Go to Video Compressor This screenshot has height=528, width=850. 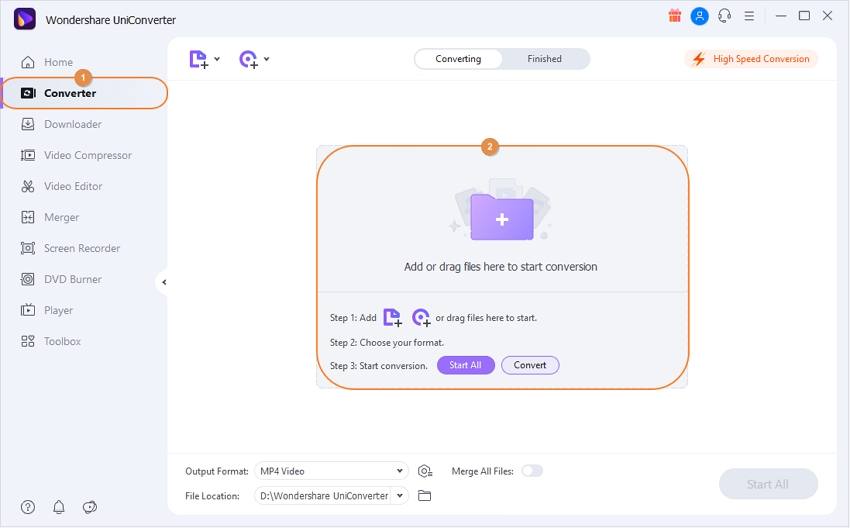(x=76, y=155)
